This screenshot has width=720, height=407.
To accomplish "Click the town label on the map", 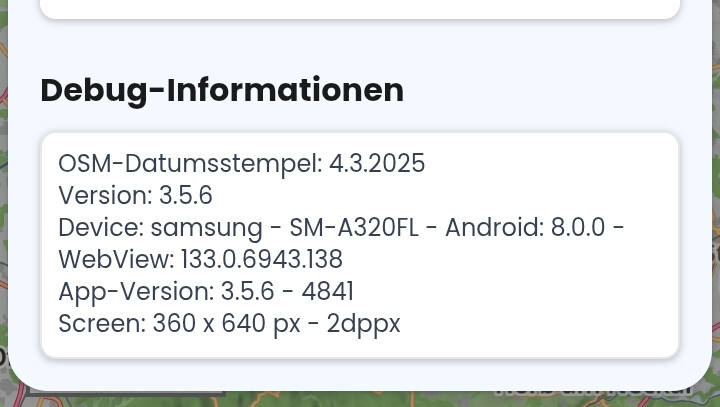I will pos(592,391).
